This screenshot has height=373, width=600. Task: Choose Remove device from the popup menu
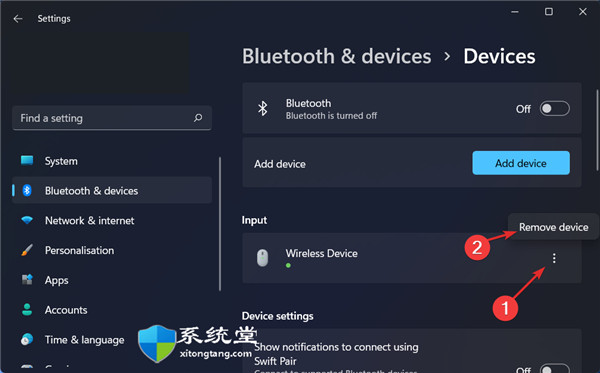(554, 227)
